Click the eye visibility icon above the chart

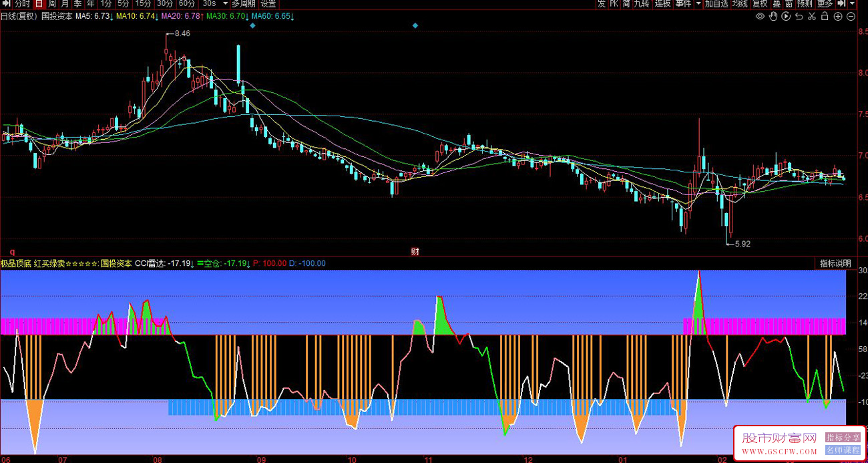(761, 16)
